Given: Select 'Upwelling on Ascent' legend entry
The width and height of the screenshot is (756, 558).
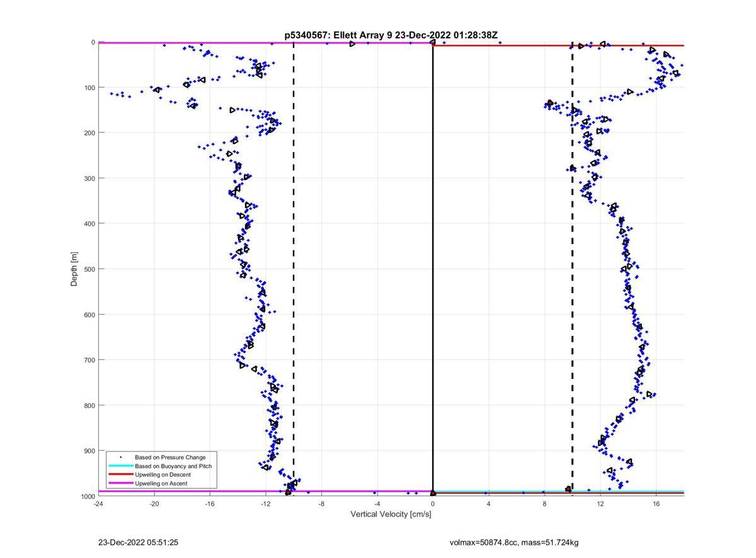Looking at the screenshot, I should pos(161,484).
